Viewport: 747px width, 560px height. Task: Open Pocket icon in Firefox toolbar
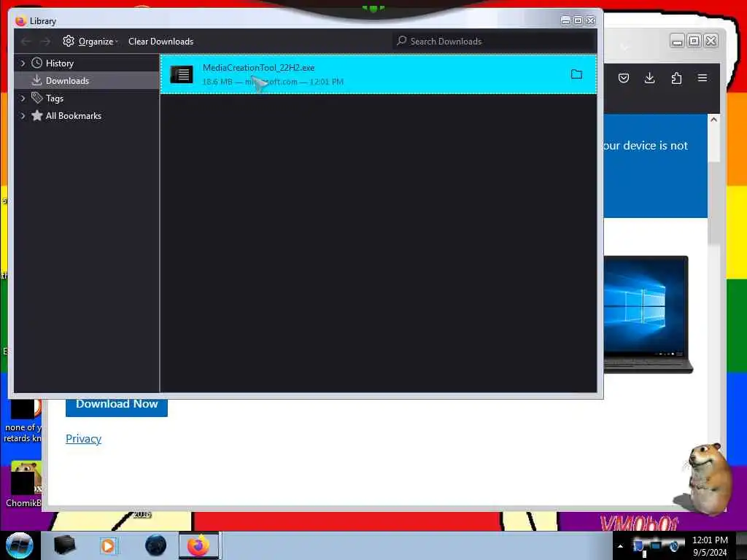coord(623,78)
